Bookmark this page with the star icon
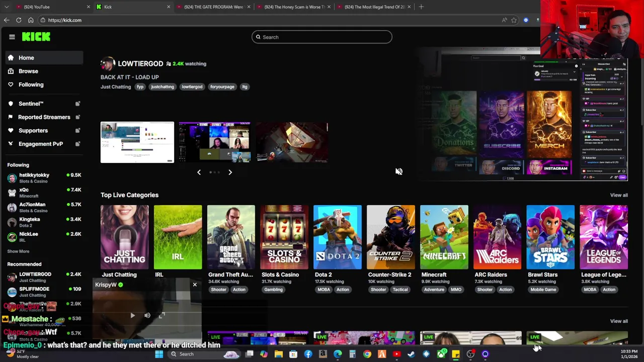 514,20
